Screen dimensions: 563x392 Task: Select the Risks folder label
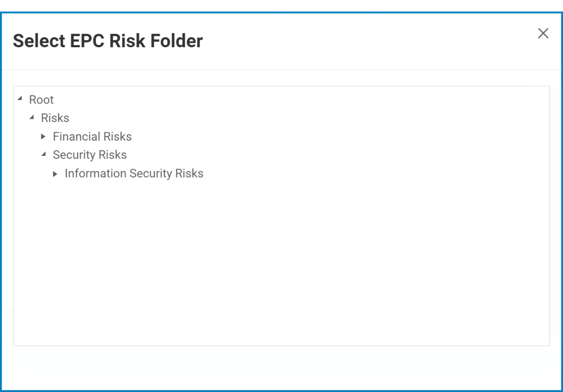click(55, 118)
